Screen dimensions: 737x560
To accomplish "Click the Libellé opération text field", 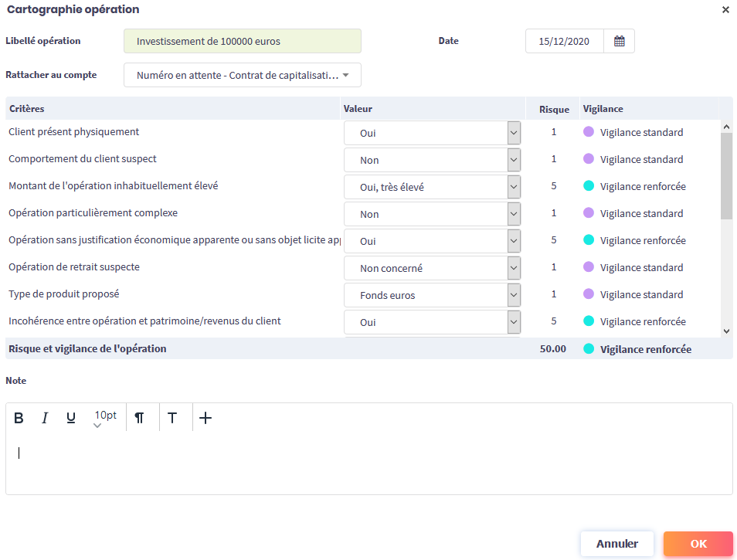I will [x=243, y=41].
